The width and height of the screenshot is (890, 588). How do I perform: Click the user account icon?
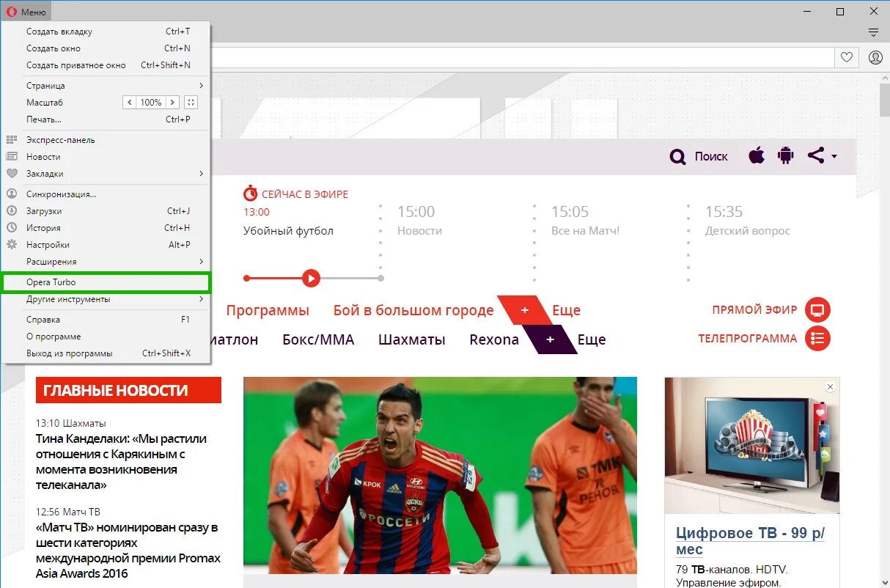(x=875, y=57)
